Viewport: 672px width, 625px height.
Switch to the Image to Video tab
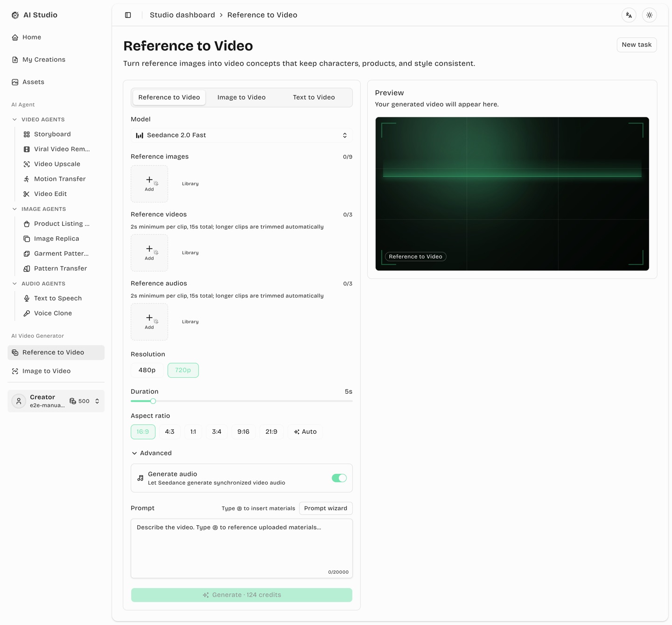pos(242,97)
